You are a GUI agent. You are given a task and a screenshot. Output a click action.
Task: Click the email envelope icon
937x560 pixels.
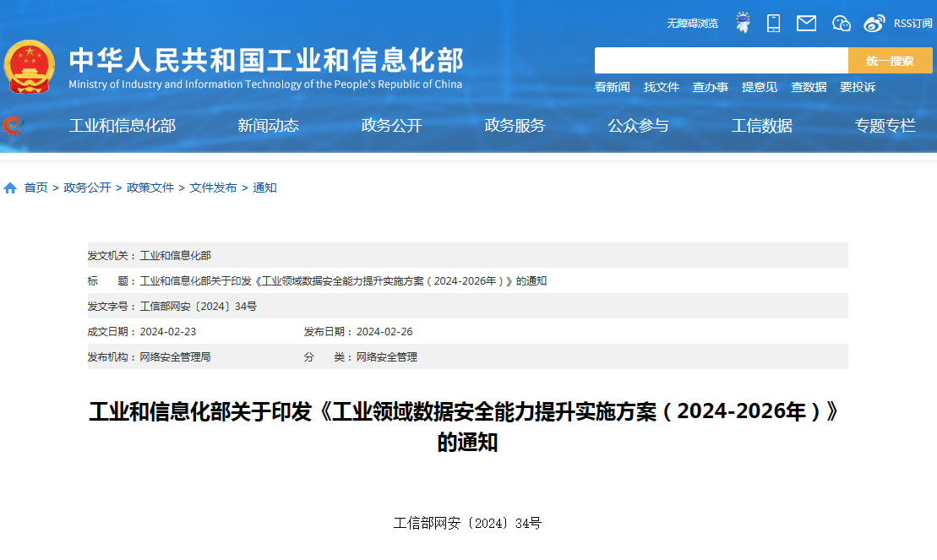tap(806, 24)
